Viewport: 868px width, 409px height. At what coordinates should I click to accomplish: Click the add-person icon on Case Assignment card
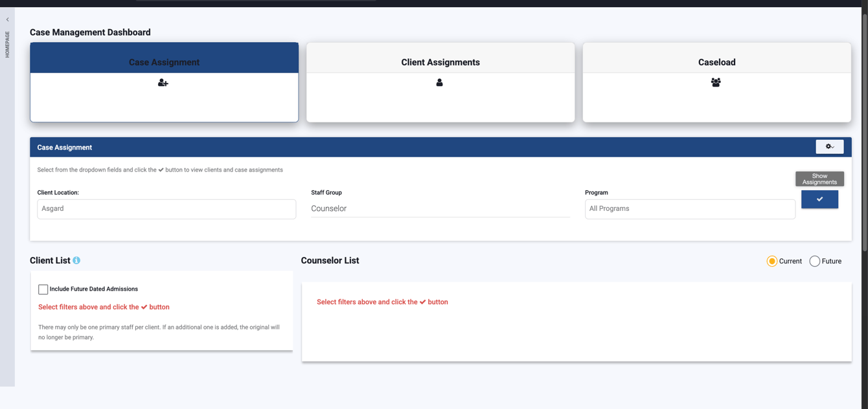point(163,82)
